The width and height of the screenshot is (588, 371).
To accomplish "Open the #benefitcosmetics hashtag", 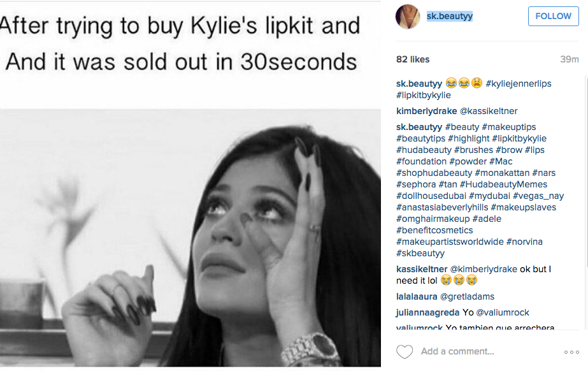I will pyautogui.click(x=434, y=230).
